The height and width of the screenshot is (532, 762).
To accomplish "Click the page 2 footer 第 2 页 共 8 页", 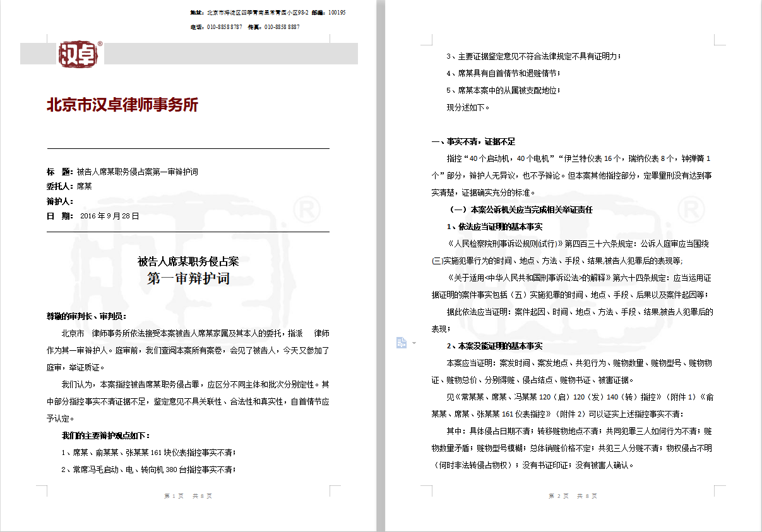I will pyautogui.click(x=573, y=496).
